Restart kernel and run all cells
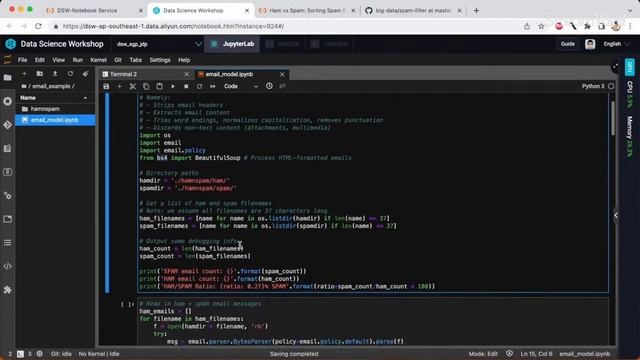Image resolution: width=640 pixels, height=360 pixels. pos(213,87)
